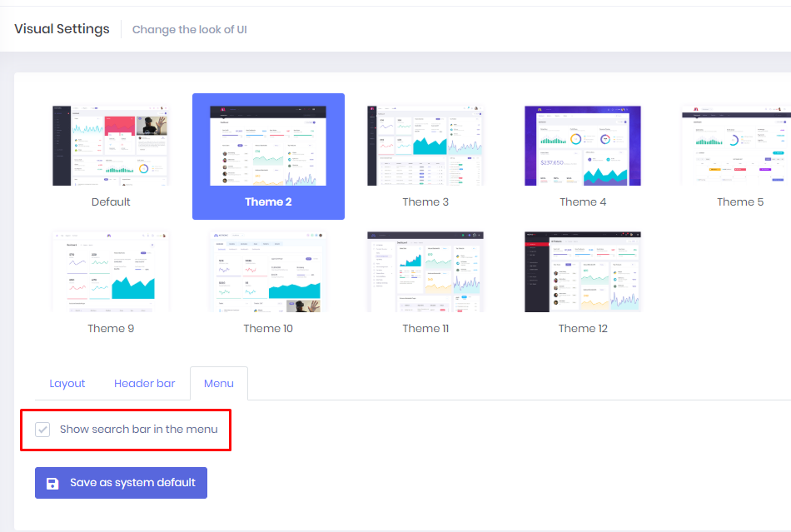Click the Theme 5 label
Viewport: 791px width, 532px height.
click(x=740, y=201)
